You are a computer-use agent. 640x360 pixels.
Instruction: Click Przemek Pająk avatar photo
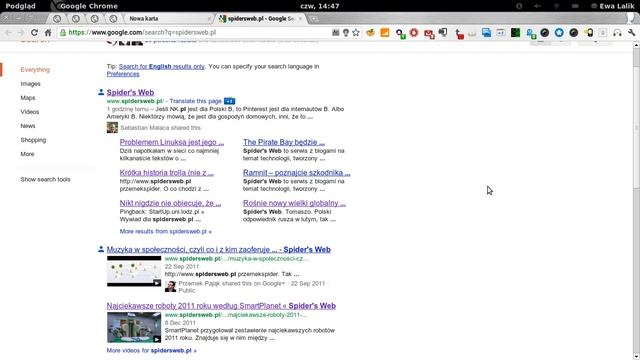(170, 286)
